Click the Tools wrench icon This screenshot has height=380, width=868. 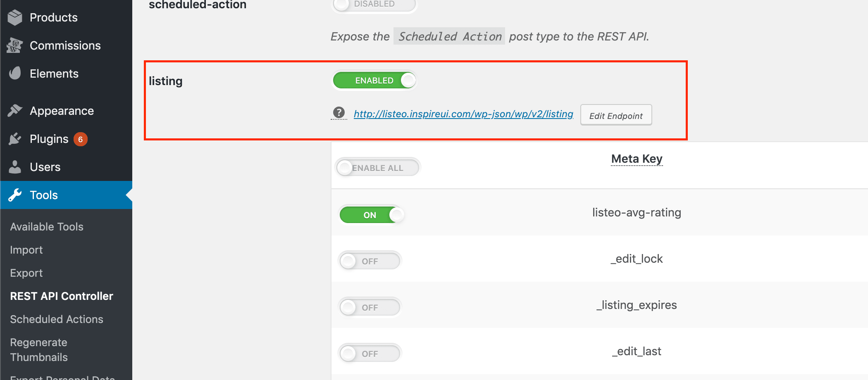15,195
